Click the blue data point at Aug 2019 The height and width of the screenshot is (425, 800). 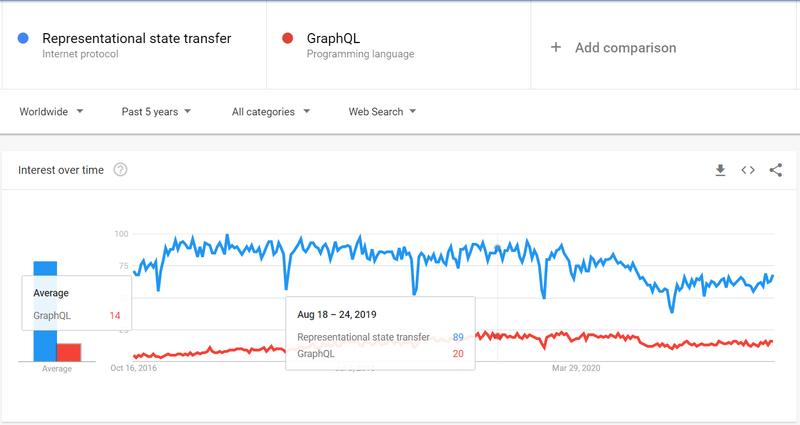497,248
